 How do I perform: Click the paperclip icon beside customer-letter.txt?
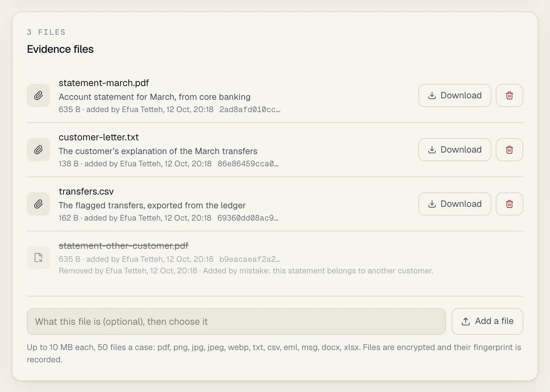[38, 150]
